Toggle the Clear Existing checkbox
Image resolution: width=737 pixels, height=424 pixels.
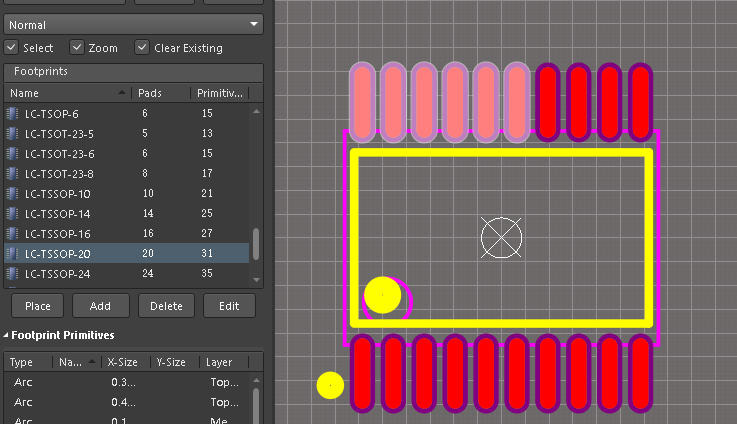[141, 47]
